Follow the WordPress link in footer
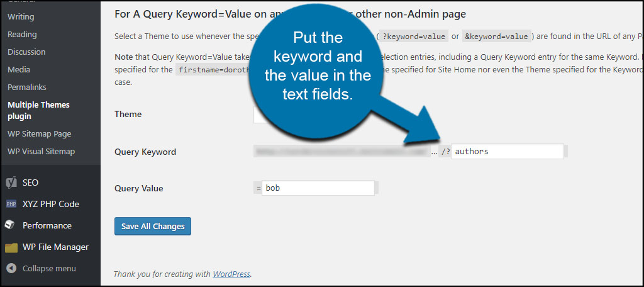The width and height of the screenshot is (644, 287). (231, 274)
